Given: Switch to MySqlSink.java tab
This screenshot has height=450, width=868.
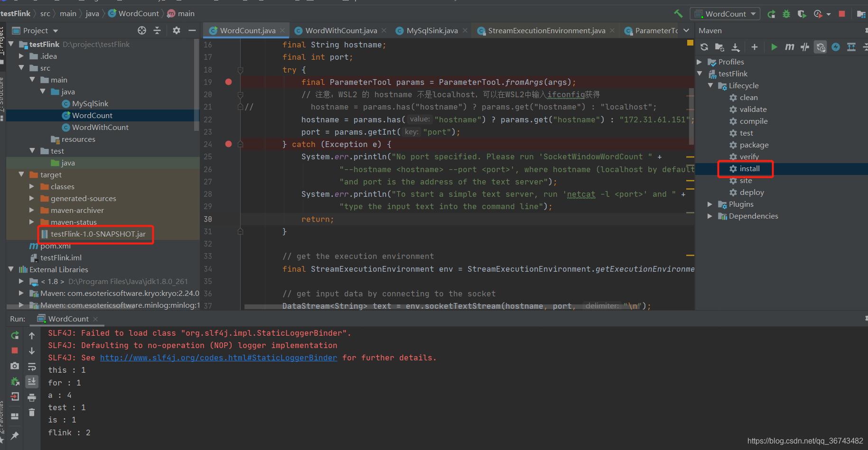Looking at the screenshot, I should (431, 30).
